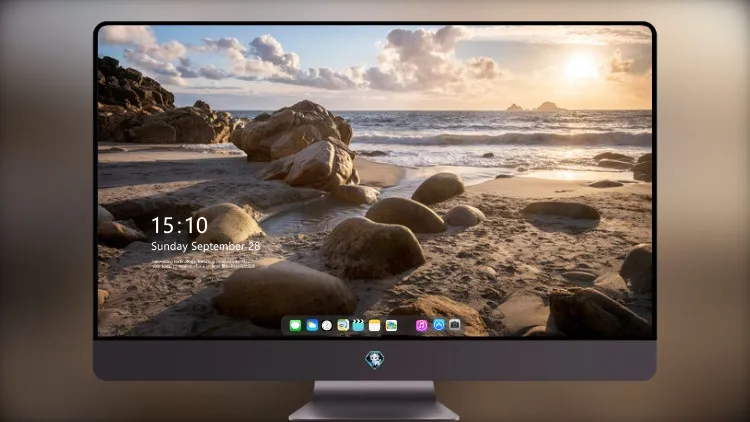Launch the Camera app from the dock
The width and height of the screenshot is (750, 422).
pos(455,325)
